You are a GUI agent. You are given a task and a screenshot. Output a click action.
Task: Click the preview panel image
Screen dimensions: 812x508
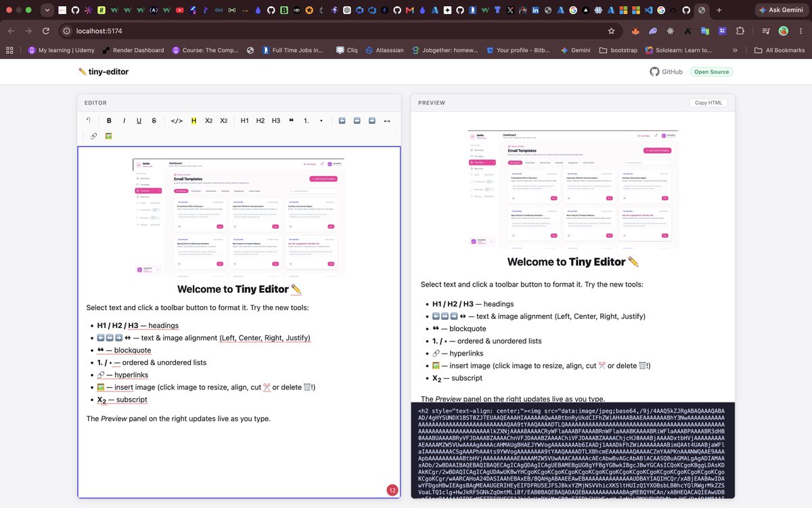click(572, 189)
